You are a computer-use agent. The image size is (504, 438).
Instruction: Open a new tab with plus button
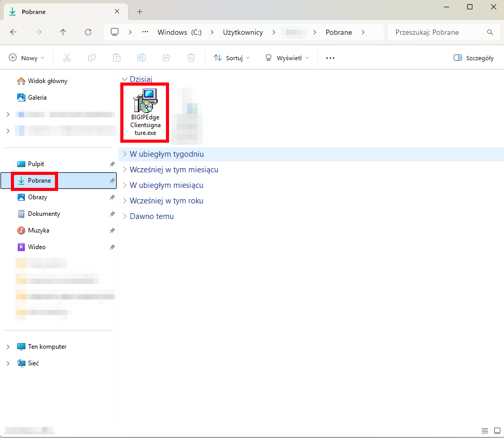coord(140,12)
